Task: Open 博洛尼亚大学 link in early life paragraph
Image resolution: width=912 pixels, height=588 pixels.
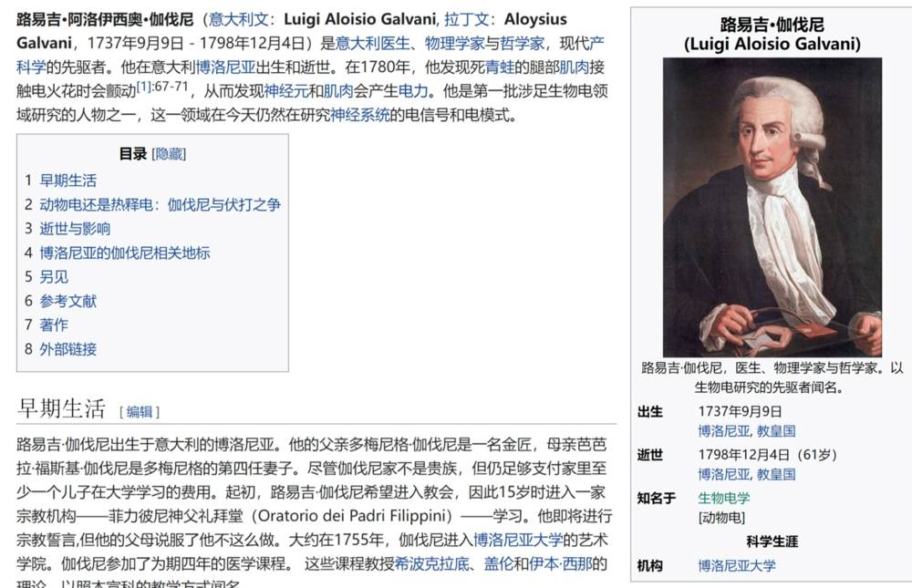Action: click(518, 540)
